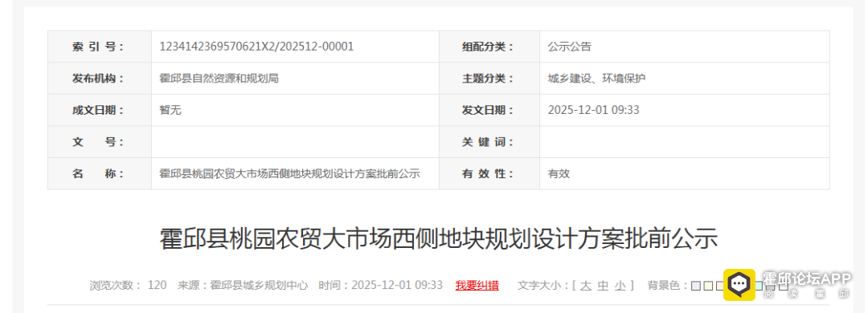Click the 名称 value in the info table

pos(289,173)
